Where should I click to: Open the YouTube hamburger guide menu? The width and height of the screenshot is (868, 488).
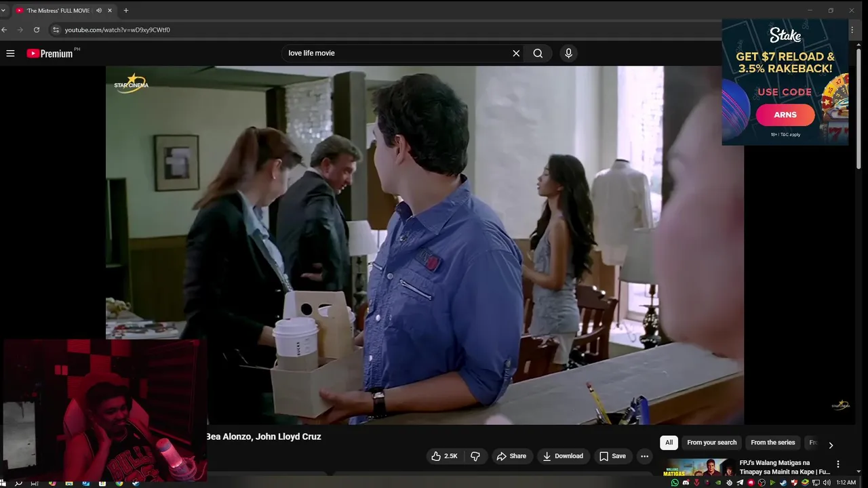[x=10, y=53]
